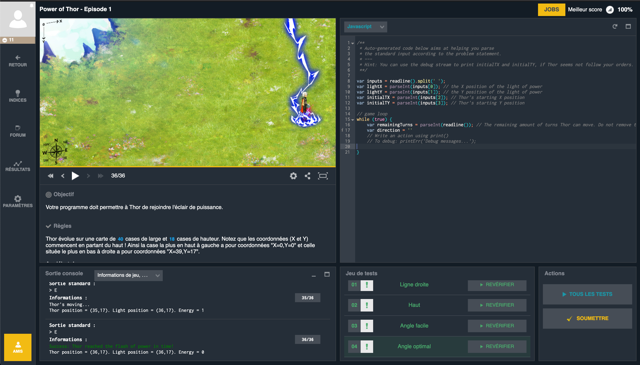
Task: Click the status icon for test 01
Action: pos(367,285)
